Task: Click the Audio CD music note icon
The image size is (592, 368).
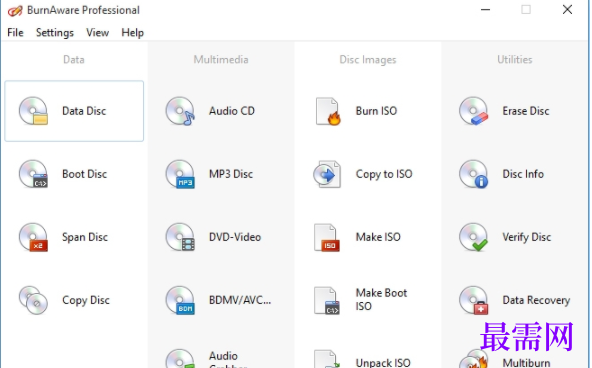Action: 180,111
